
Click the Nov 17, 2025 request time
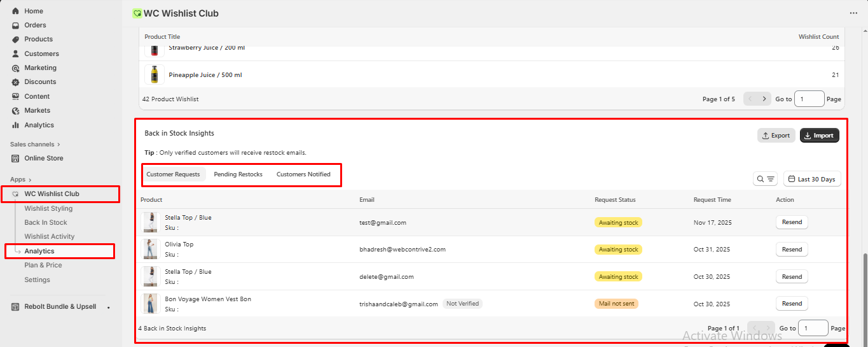click(x=712, y=223)
